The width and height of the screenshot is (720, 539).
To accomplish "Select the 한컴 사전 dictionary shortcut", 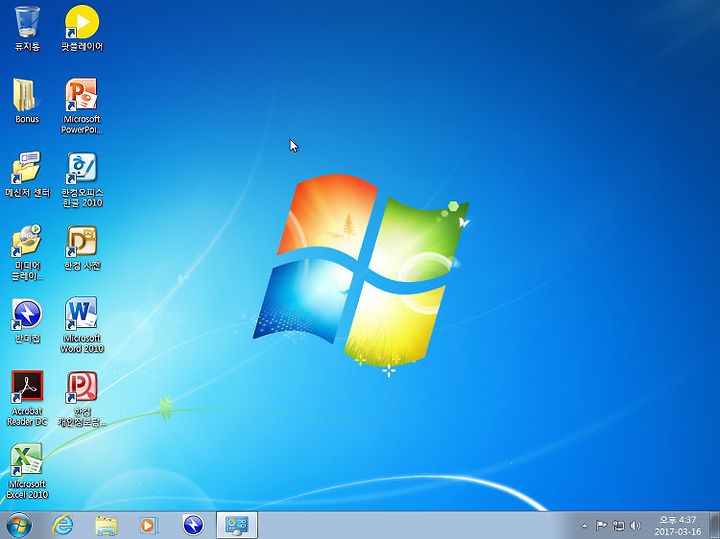I will coord(82,247).
